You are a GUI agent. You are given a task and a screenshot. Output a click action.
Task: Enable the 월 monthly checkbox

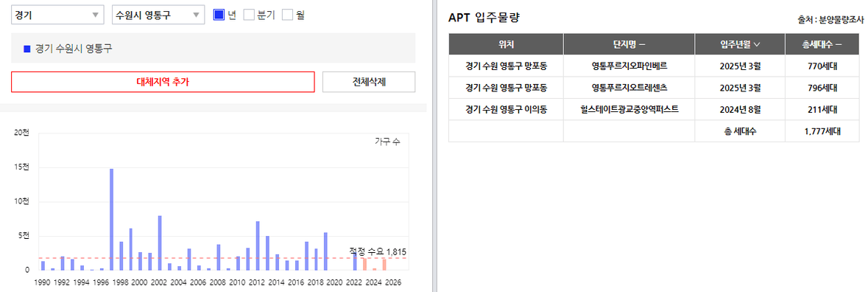pos(286,15)
